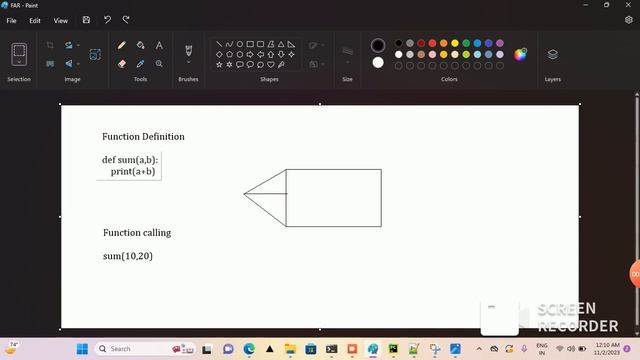This screenshot has height=360, width=640.
Task: Select the Pencil tool
Action: [122, 45]
